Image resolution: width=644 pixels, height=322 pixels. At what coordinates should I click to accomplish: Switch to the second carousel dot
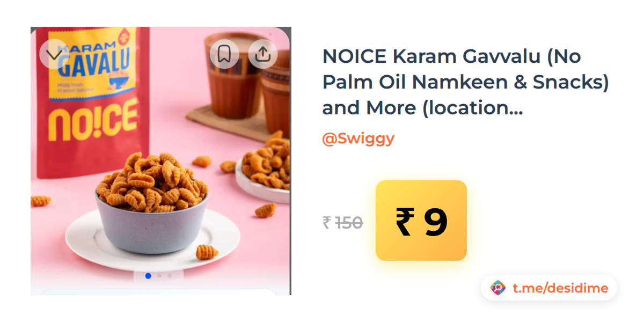159,276
